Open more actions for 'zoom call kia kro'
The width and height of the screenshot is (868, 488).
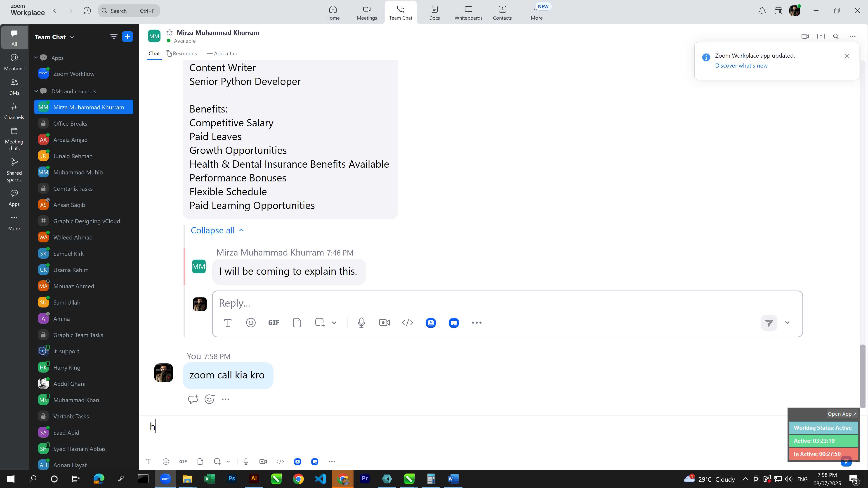click(x=225, y=399)
